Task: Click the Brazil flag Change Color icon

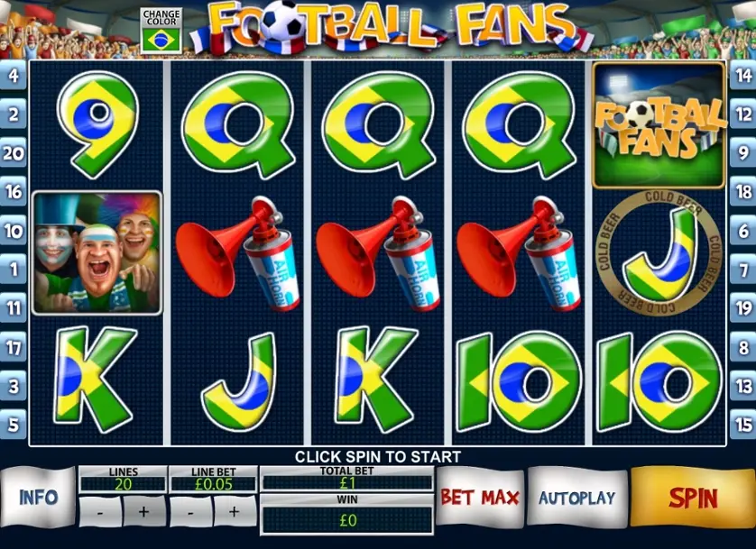Action: [161, 40]
